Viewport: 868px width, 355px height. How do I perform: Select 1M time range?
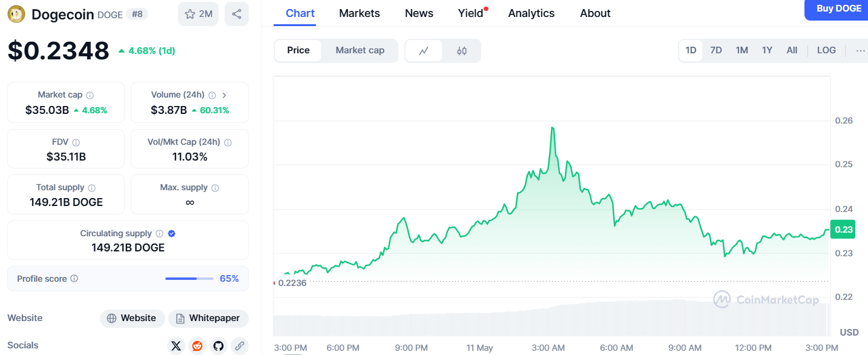[742, 50]
